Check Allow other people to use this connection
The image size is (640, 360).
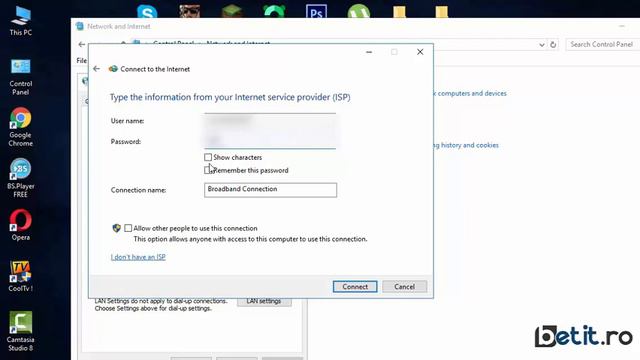tap(128, 228)
